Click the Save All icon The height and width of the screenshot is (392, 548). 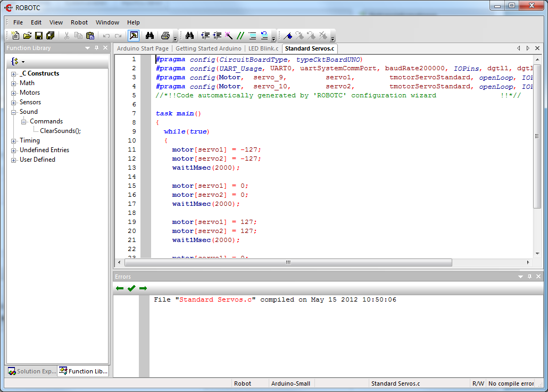(x=51, y=36)
